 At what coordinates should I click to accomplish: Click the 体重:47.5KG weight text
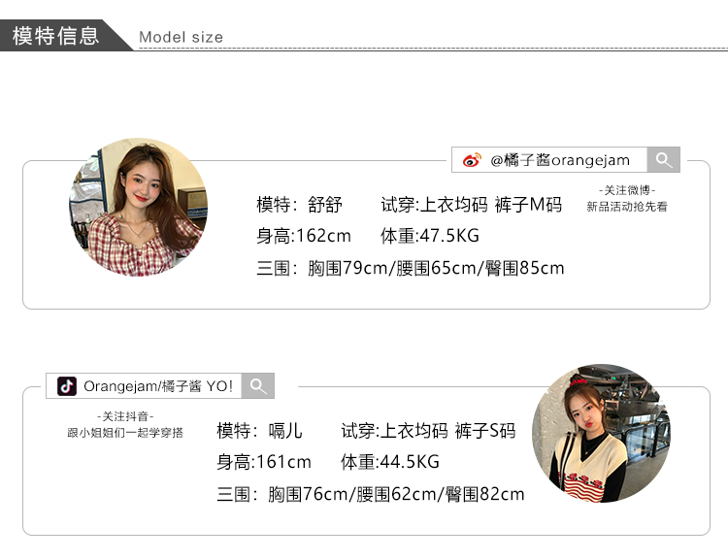(x=430, y=236)
